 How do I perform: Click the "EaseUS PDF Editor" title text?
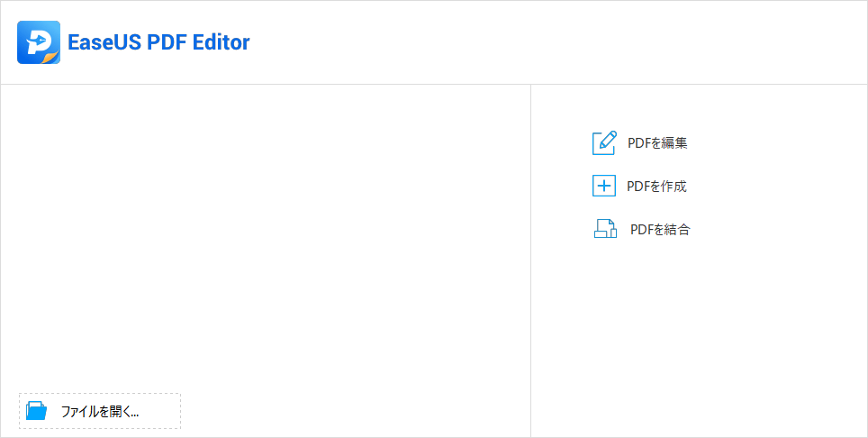point(158,42)
